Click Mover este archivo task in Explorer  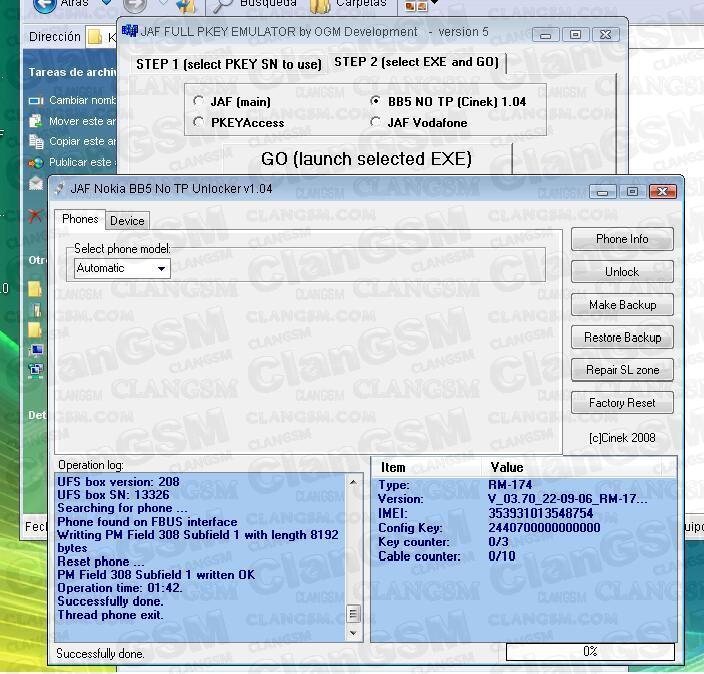point(72,121)
